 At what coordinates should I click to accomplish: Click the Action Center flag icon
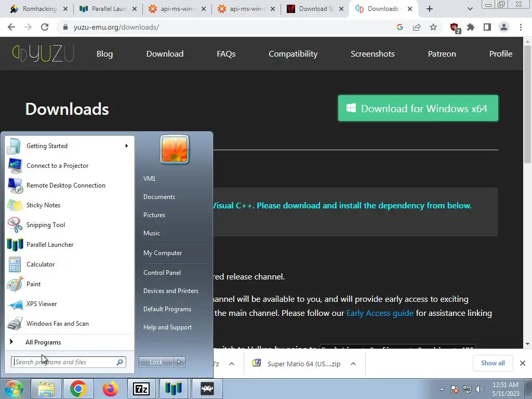(455, 389)
